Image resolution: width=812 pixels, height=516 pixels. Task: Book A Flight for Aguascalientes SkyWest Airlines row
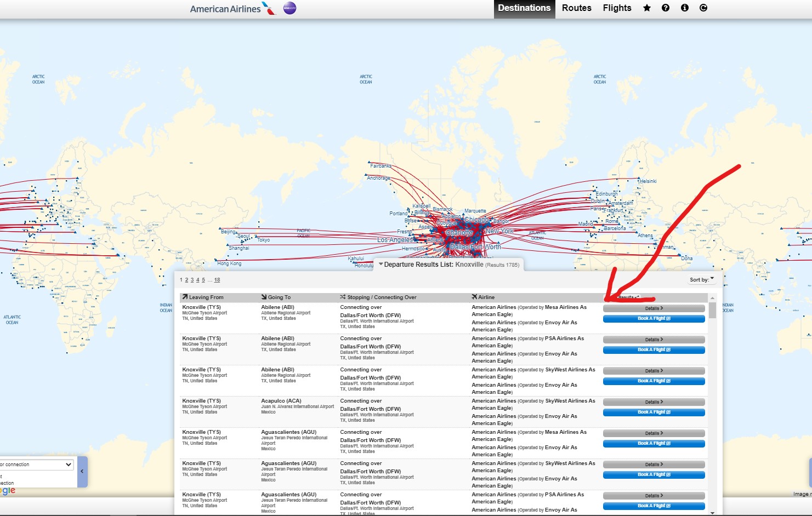click(654, 474)
